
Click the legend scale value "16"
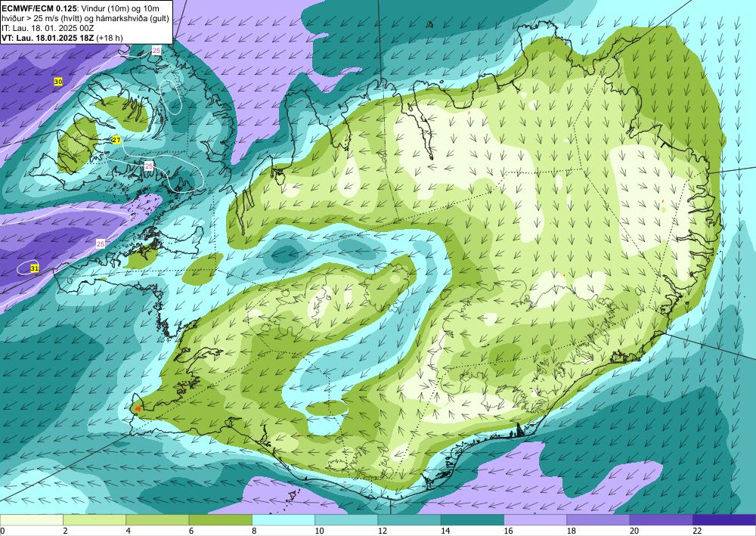pos(508,531)
